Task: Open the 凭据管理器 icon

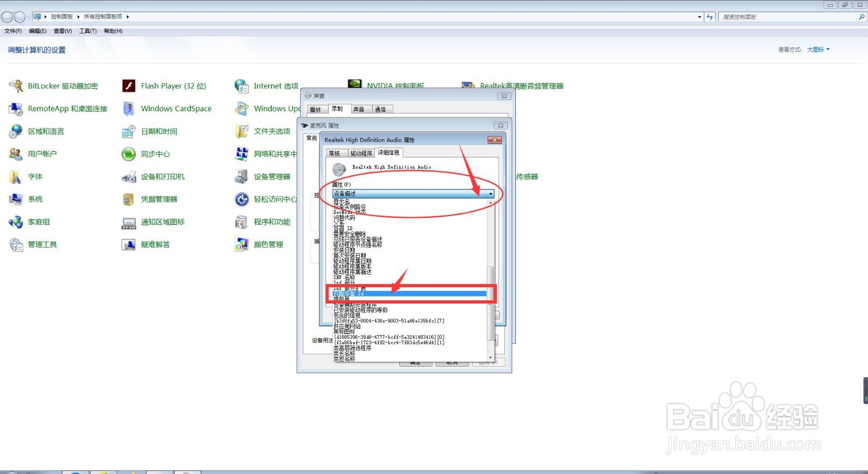Action: click(129, 199)
